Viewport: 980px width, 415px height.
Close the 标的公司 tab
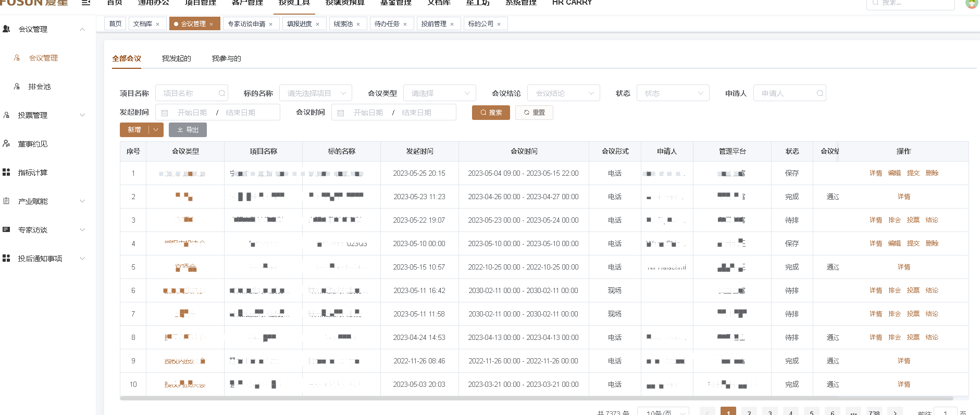(499, 24)
